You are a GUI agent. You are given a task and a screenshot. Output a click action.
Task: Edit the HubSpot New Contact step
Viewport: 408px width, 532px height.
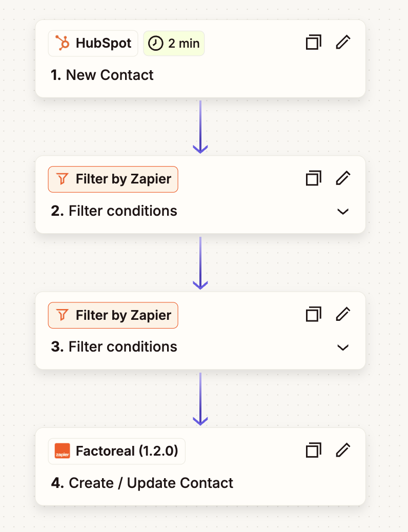pos(343,43)
